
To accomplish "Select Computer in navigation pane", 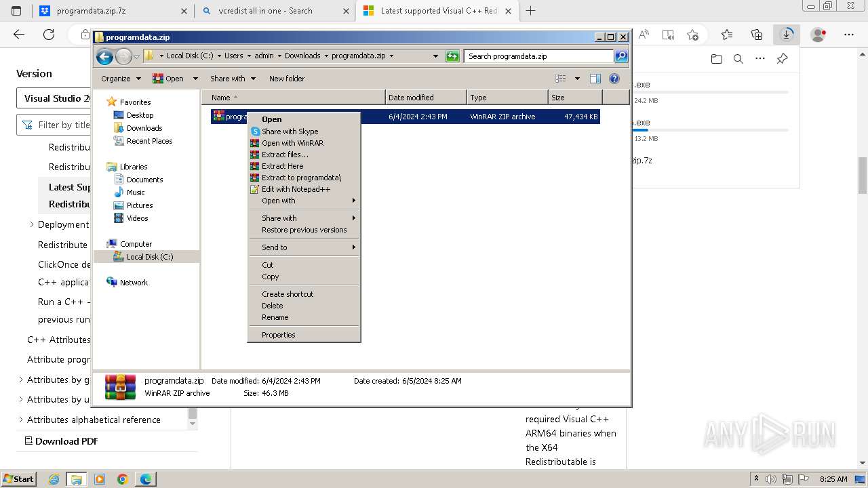I will coord(136,244).
